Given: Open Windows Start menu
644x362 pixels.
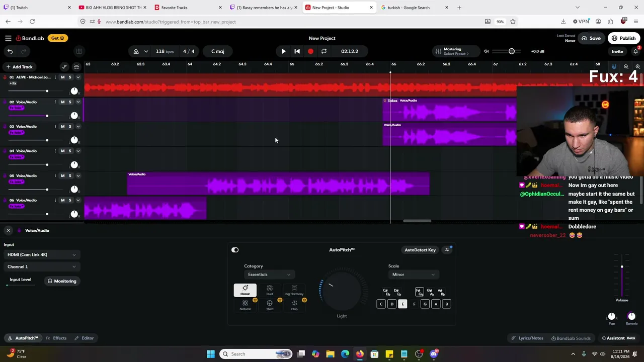Looking at the screenshot, I should point(211,354).
